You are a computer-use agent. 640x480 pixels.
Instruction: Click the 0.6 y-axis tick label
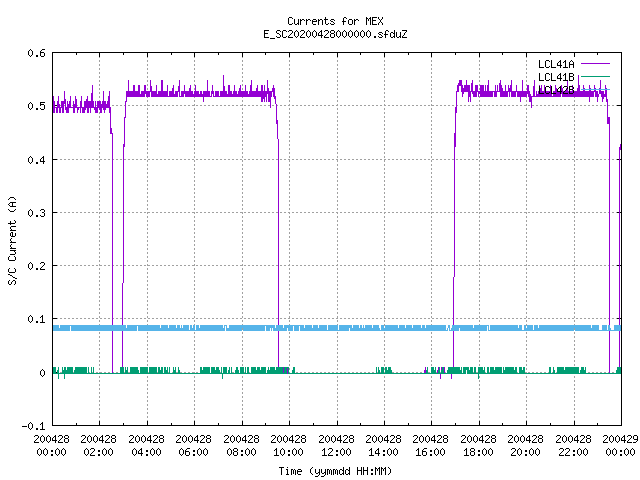(36, 53)
